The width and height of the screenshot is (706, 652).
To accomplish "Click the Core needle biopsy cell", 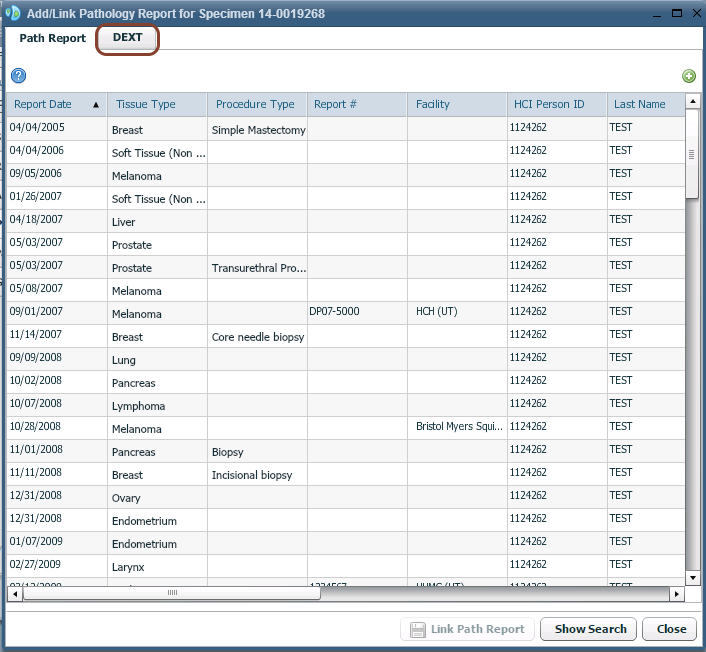I will (258, 336).
